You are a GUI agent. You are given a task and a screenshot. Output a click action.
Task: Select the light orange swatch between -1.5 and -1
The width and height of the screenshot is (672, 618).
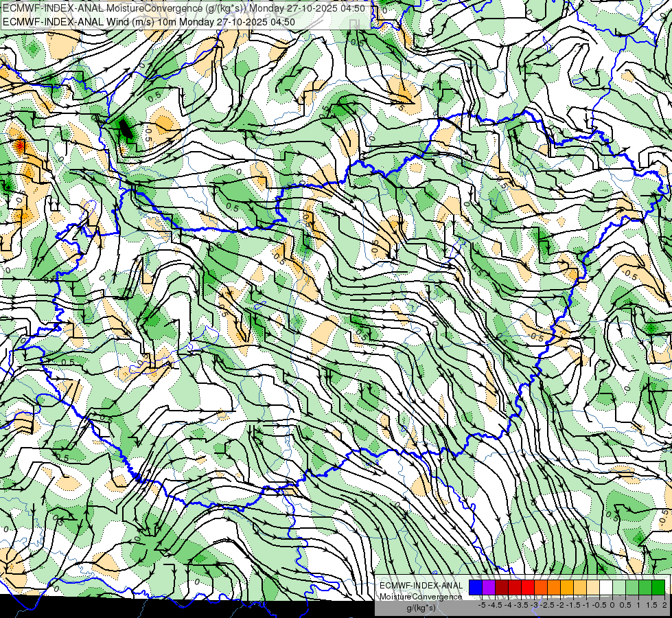tap(580, 587)
